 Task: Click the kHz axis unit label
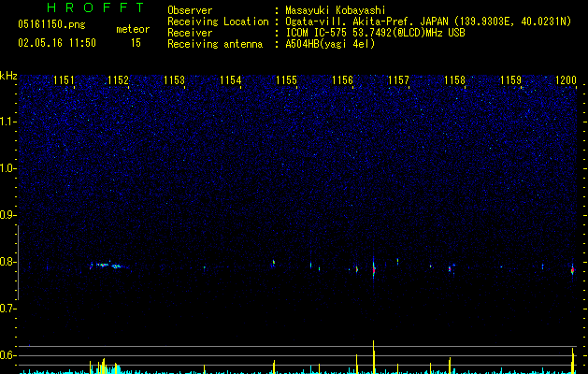8,76
